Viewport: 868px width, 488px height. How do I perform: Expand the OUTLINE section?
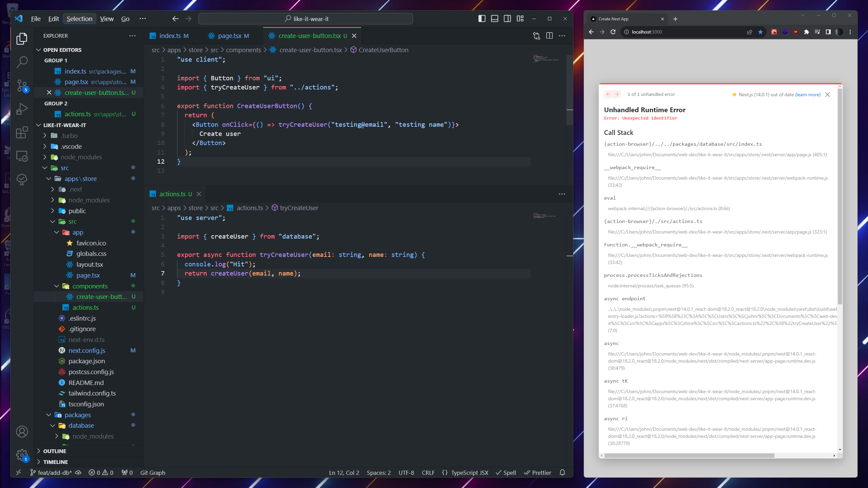pos(55,451)
